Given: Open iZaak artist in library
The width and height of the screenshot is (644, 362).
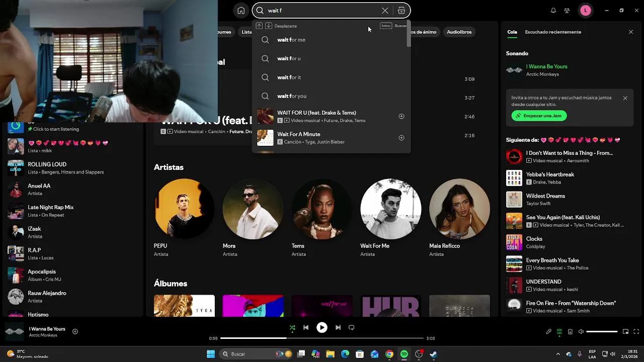Looking at the screenshot, I should click(x=73, y=232).
